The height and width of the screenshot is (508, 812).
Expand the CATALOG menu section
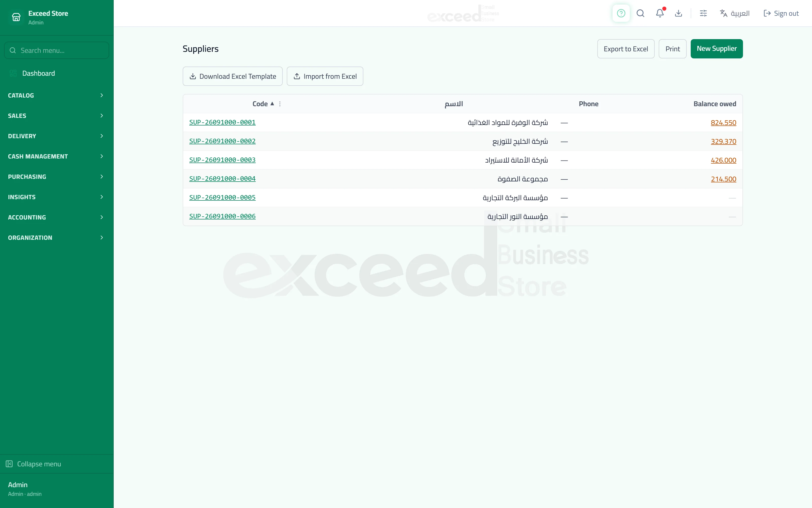pos(56,96)
